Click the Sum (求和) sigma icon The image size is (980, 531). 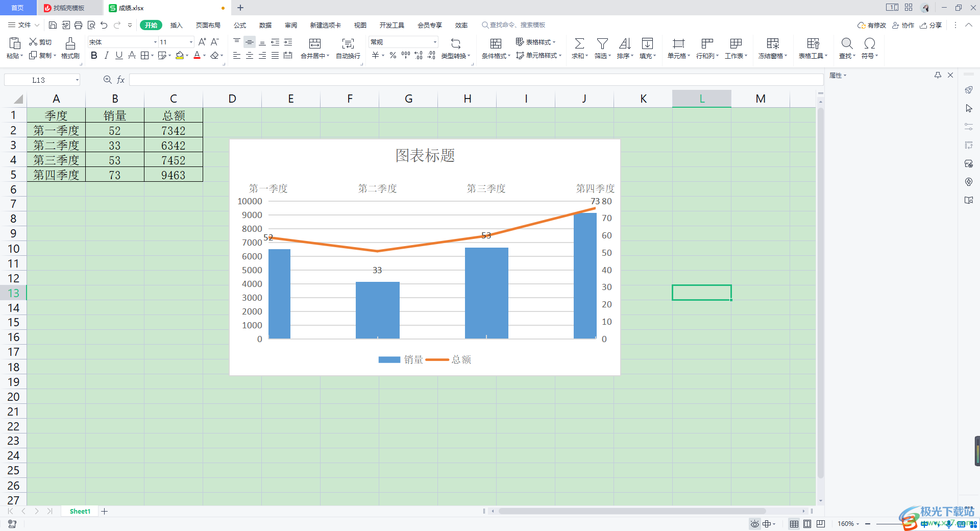pos(579,43)
